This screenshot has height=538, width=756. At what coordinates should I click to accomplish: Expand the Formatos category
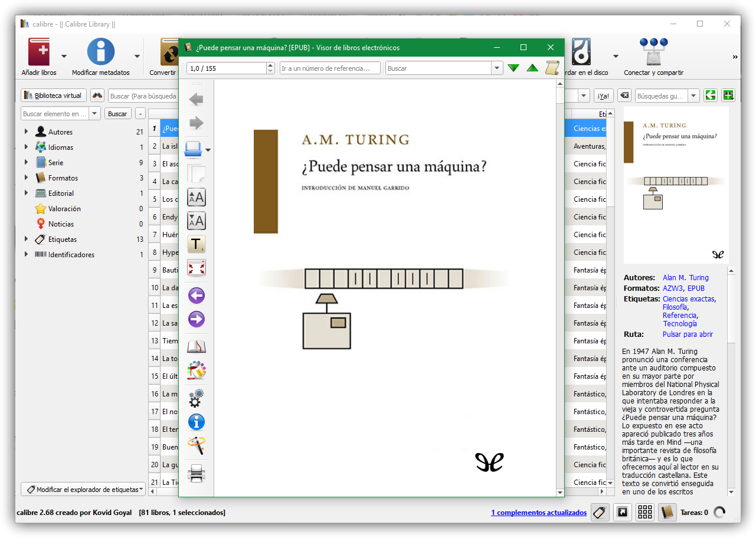(26, 178)
